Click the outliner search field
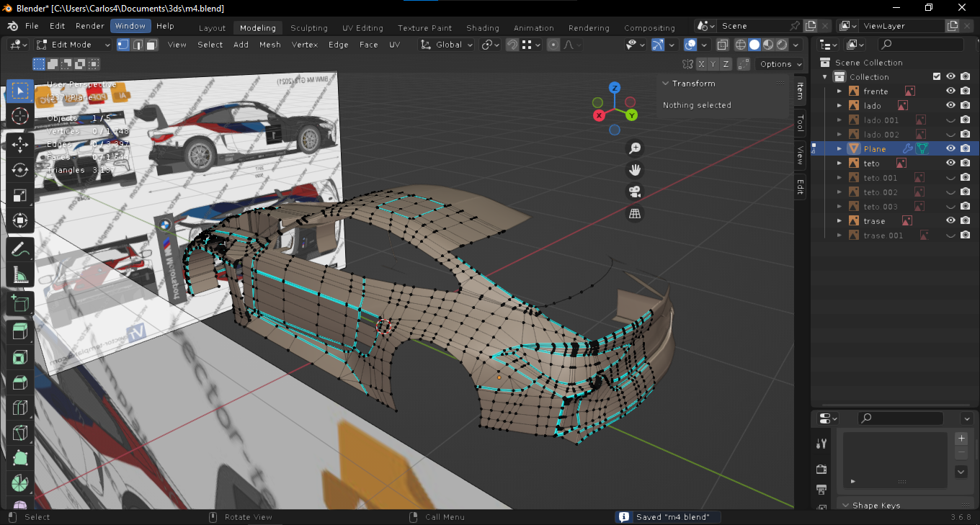 pos(919,45)
